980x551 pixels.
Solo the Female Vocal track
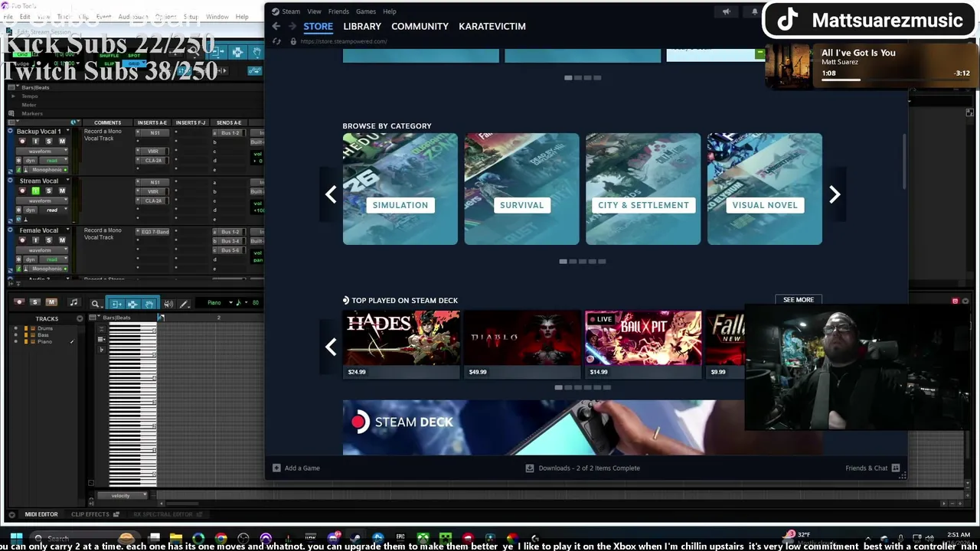pyautogui.click(x=49, y=240)
